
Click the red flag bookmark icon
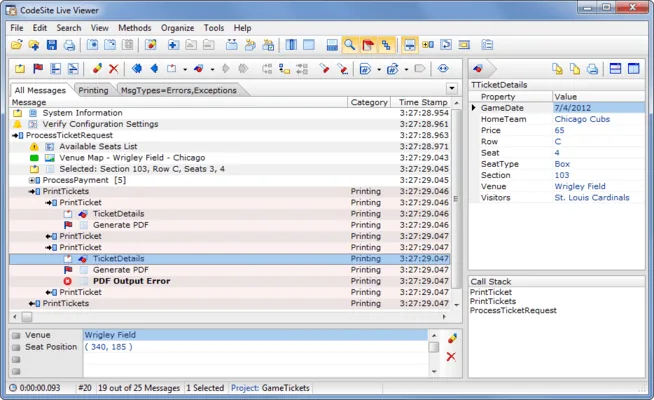coord(38,69)
